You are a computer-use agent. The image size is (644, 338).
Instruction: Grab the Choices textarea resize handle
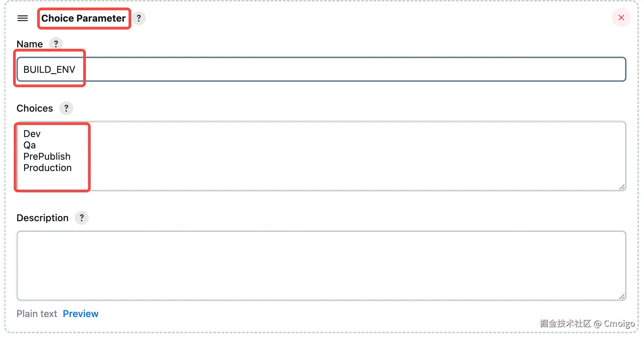tap(622, 187)
